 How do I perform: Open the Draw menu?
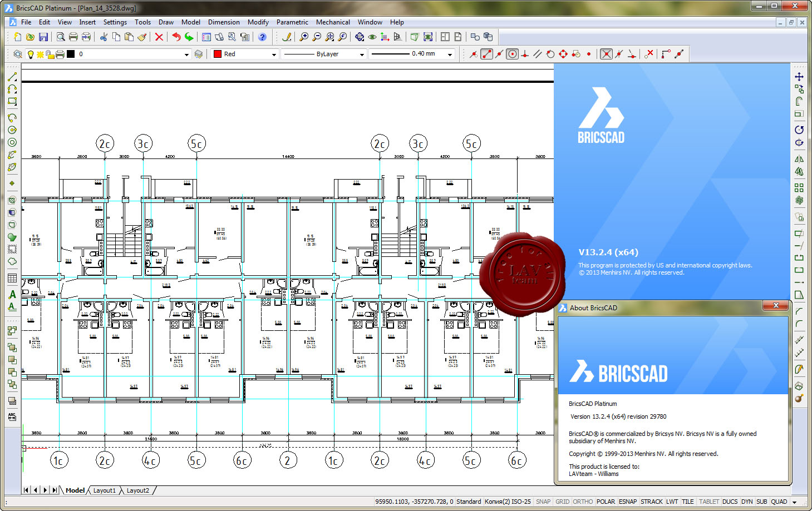click(x=166, y=22)
